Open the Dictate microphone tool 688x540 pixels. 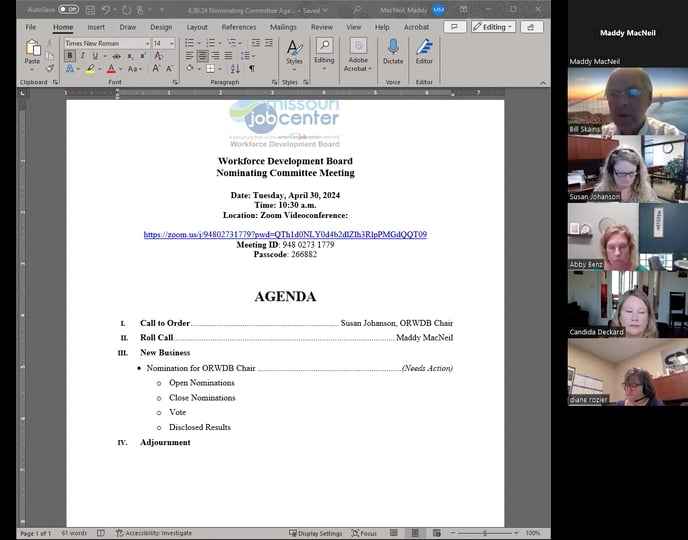point(393,52)
